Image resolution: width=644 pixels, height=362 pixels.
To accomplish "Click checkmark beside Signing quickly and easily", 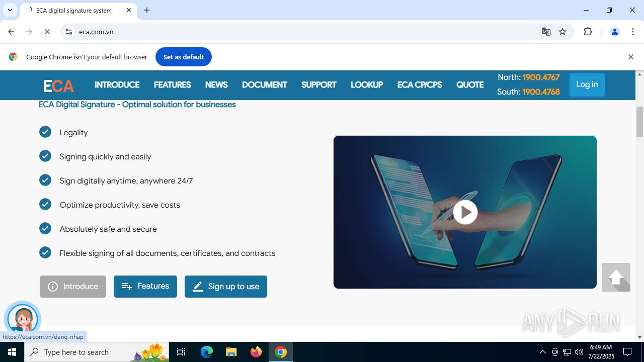I will (45, 156).
